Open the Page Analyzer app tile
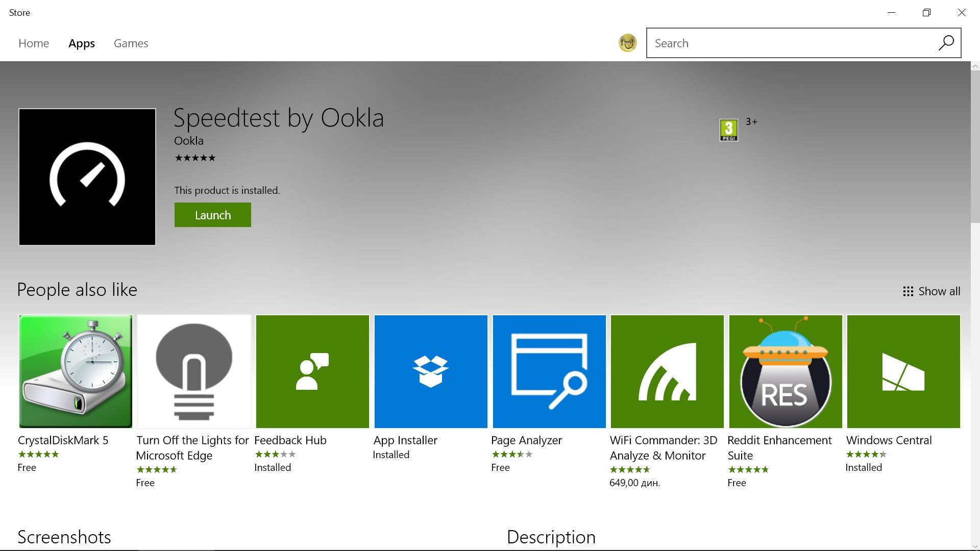 tap(549, 371)
